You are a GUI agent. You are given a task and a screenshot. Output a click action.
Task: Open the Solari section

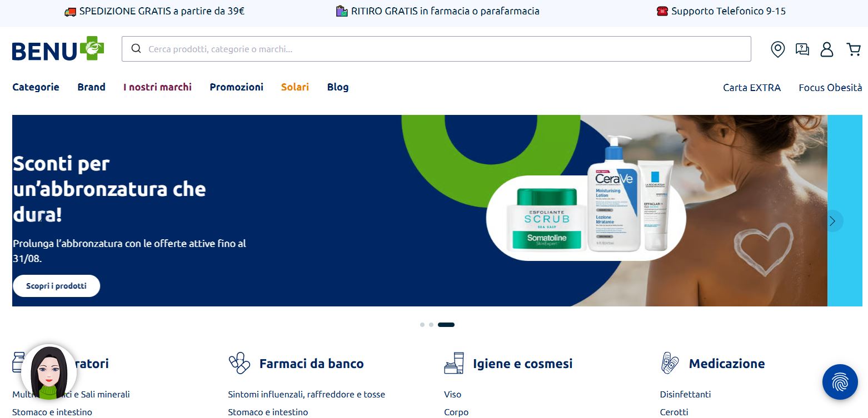tap(295, 87)
